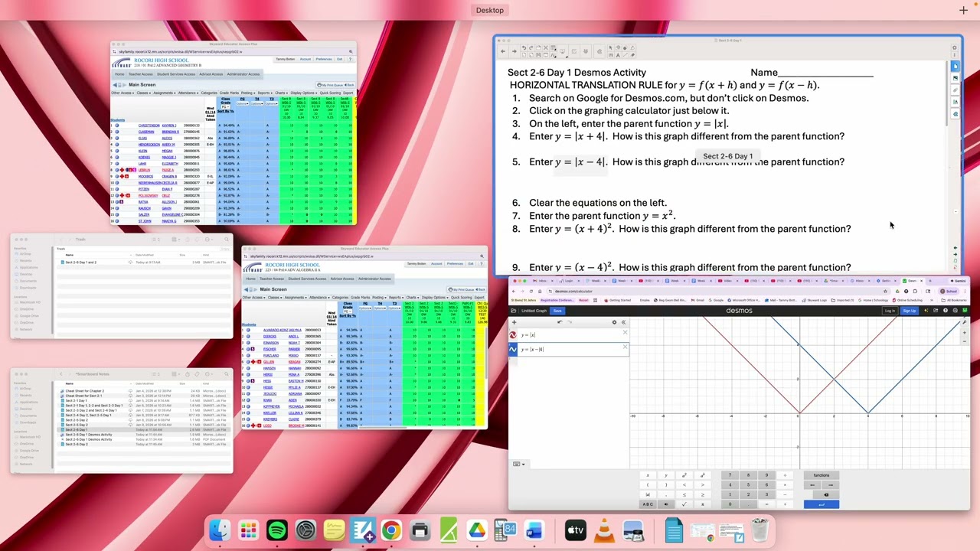Zoom out on the Desmos graph
This screenshot has width=980, height=551.
[x=964, y=343]
